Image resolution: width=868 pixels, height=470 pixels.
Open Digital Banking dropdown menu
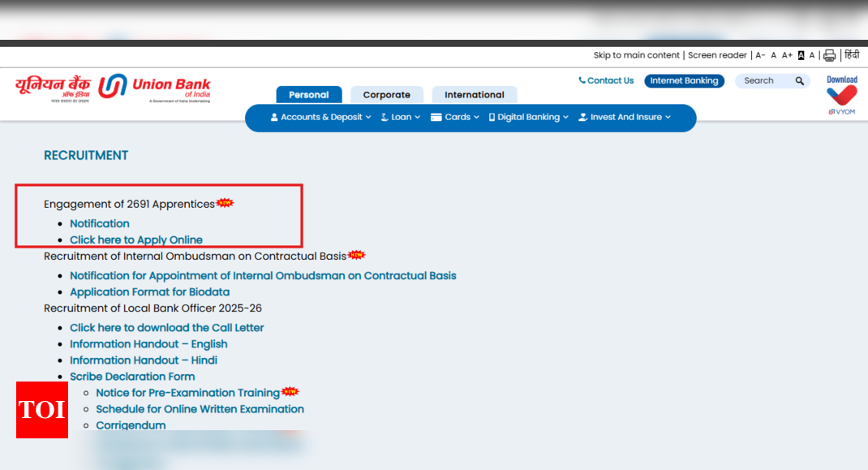tap(528, 117)
